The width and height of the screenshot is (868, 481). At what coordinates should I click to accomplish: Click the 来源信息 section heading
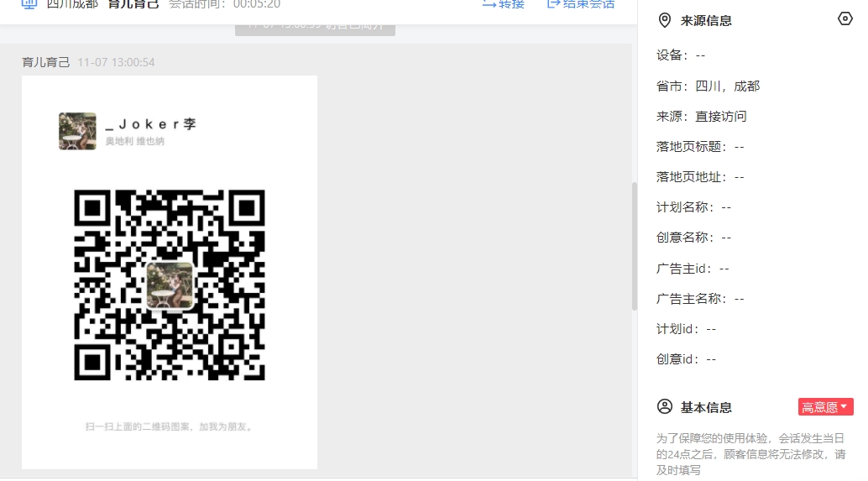click(706, 21)
